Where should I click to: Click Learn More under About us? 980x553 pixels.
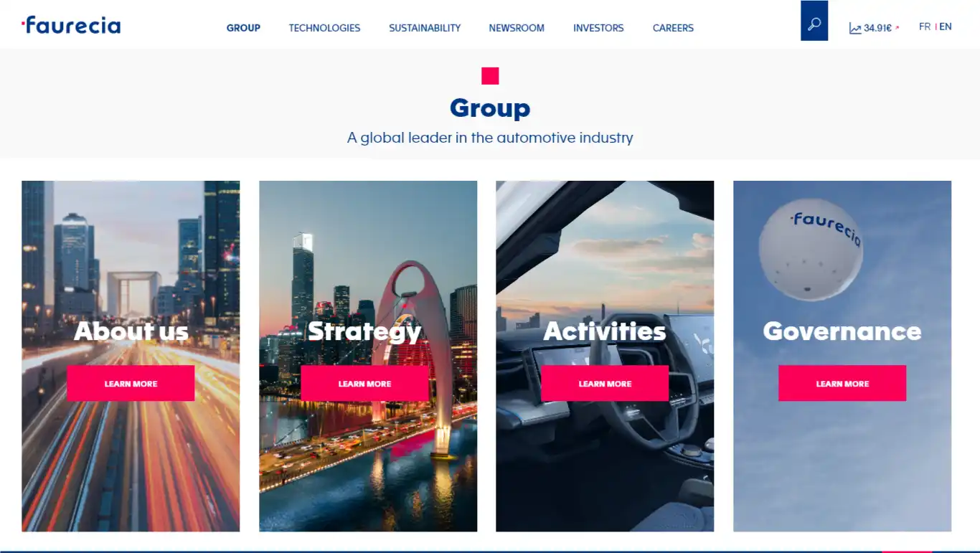[131, 384]
